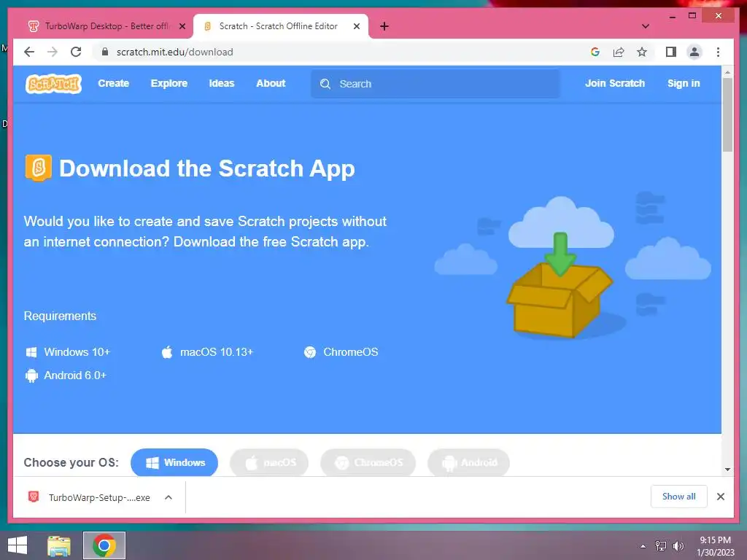Show hidden system tray icons

click(x=643, y=546)
